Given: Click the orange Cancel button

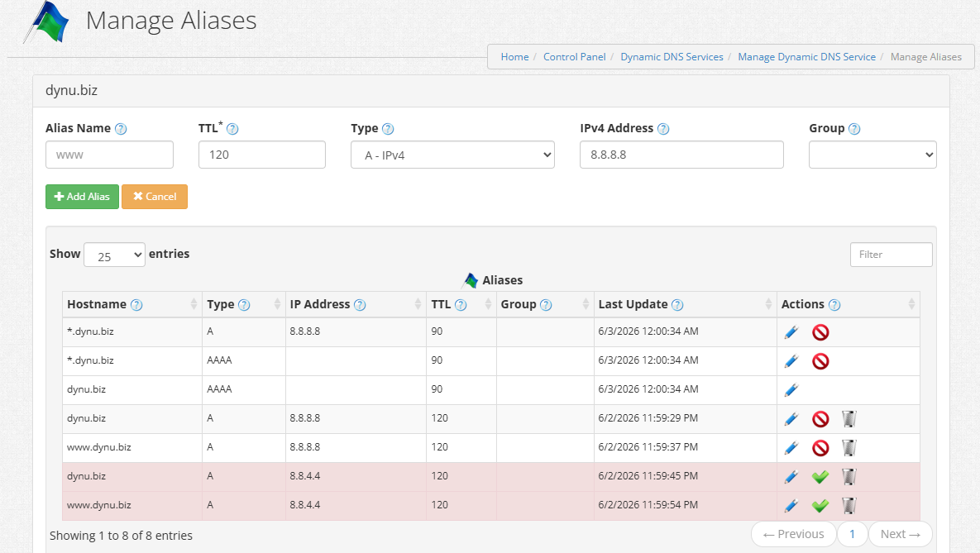Looking at the screenshot, I should click(x=155, y=197).
